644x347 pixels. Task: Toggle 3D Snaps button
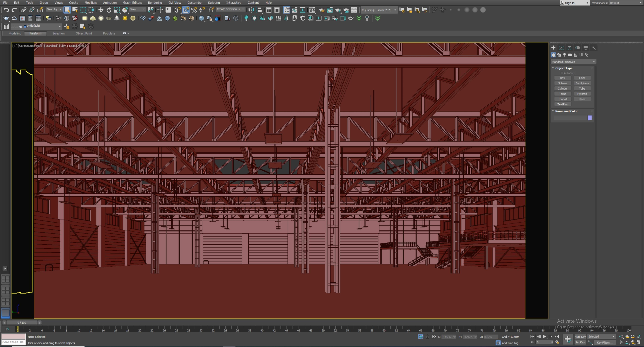pos(178,10)
